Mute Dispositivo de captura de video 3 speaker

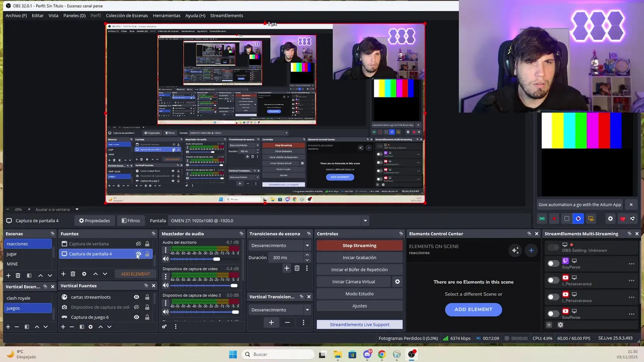click(166, 312)
